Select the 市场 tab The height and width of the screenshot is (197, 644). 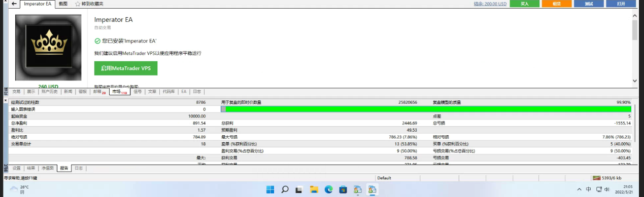(120, 92)
